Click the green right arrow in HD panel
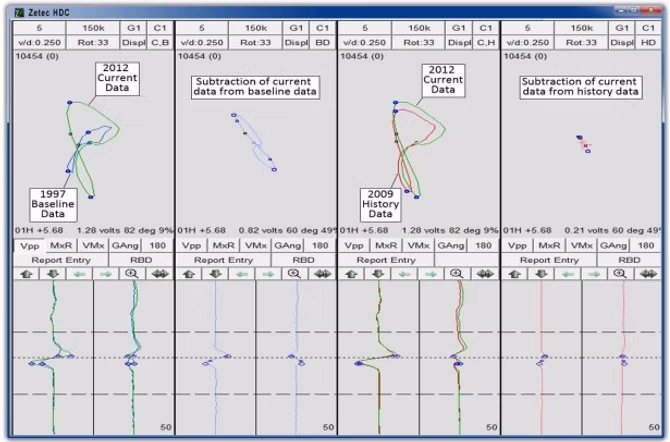The width and height of the screenshot is (670, 442). pyautogui.click(x=594, y=274)
